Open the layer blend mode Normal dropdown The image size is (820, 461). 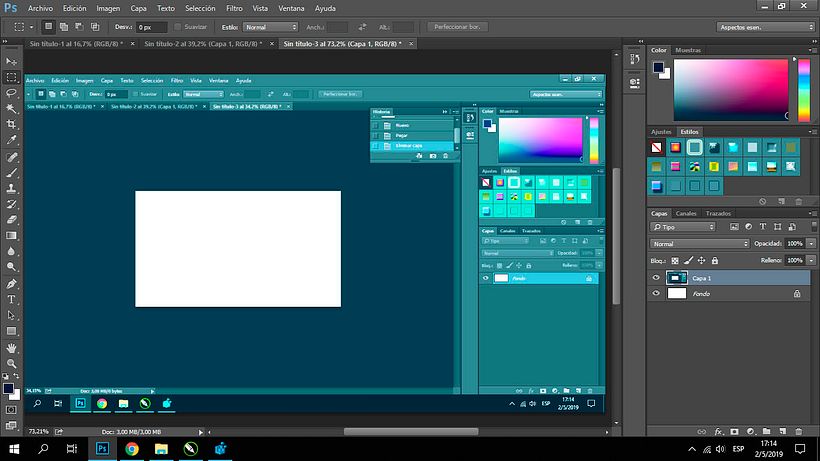coord(700,244)
